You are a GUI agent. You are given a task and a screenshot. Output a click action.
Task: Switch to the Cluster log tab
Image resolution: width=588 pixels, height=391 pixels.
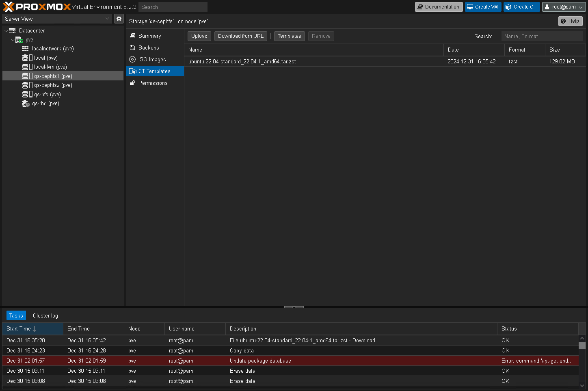tap(45, 315)
